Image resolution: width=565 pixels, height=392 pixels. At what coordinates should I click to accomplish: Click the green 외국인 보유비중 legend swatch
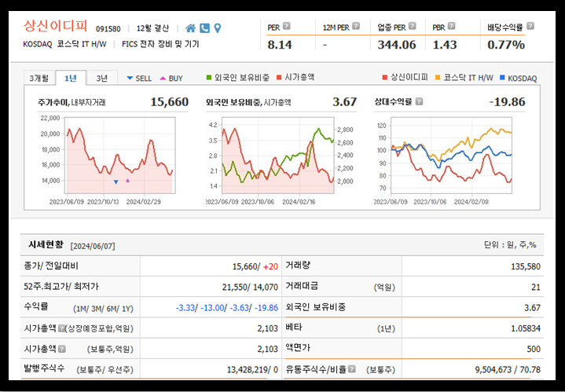pos(209,78)
